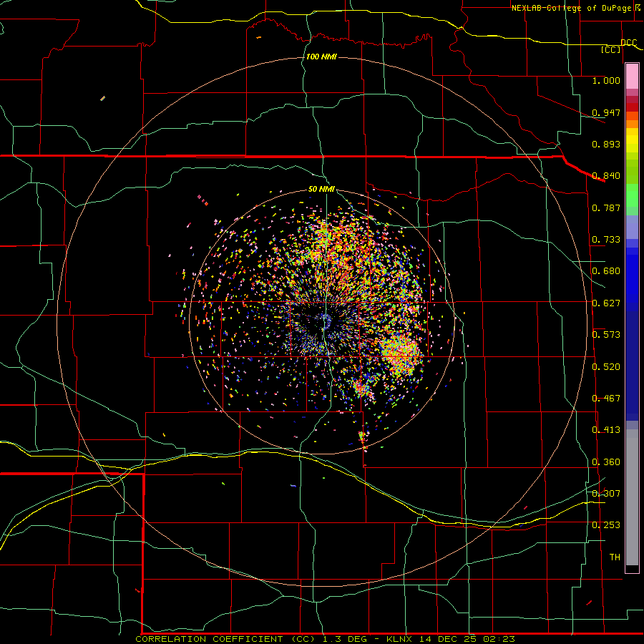Pick the red swatch on the color bar
The width and height of the screenshot is (644, 644).
click(x=632, y=107)
